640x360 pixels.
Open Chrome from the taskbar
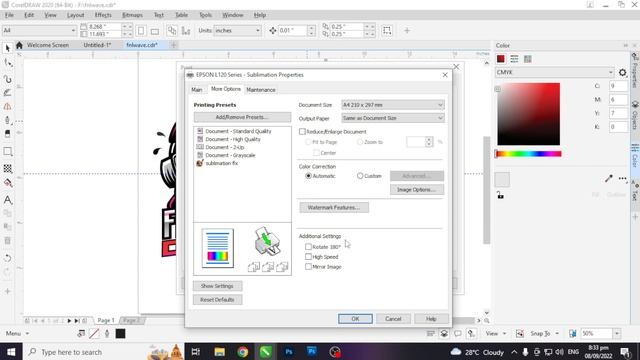[242, 352]
